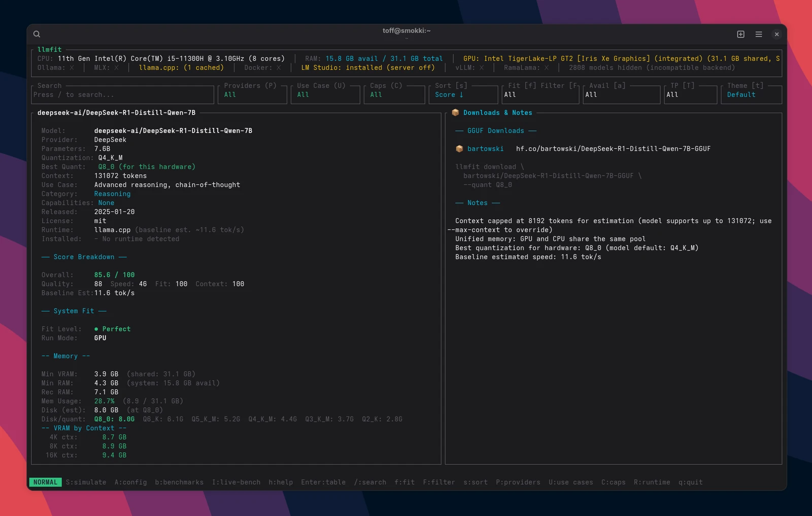The image size is (812, 516).
Task: Close the terminal window
Action: pos(776,34)
